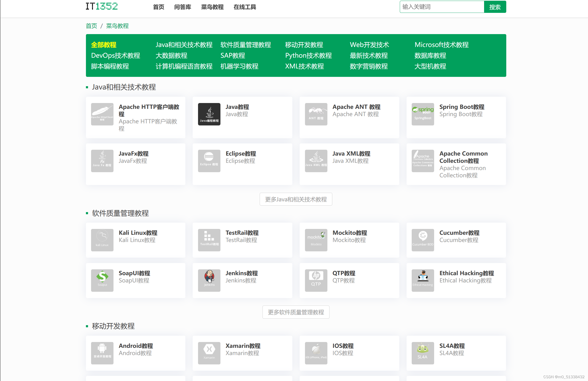588x381 pixels.
Task: Open the Apache HTTP客户端教程 feather icon
Action: coord(102,114)
